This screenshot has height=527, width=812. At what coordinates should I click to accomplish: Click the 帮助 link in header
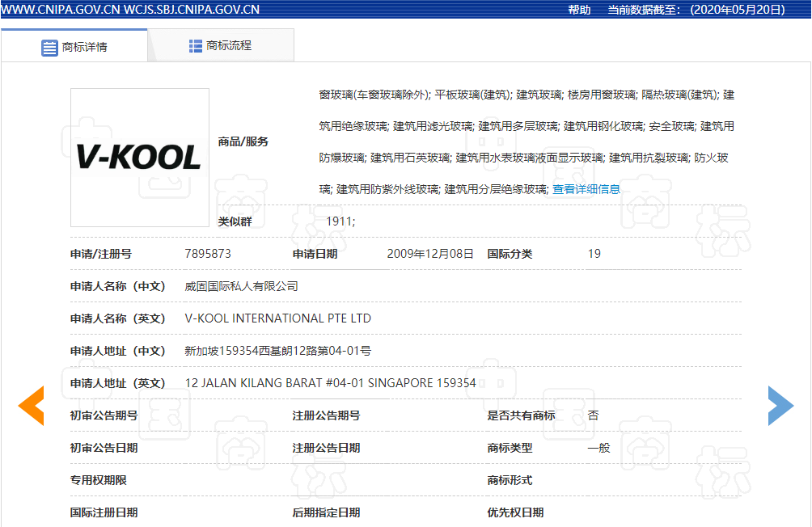pos(579,10)
